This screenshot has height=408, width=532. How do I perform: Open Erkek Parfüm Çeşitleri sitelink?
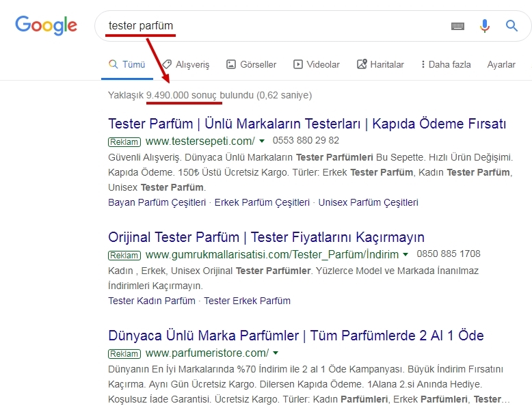pos(262,202)
